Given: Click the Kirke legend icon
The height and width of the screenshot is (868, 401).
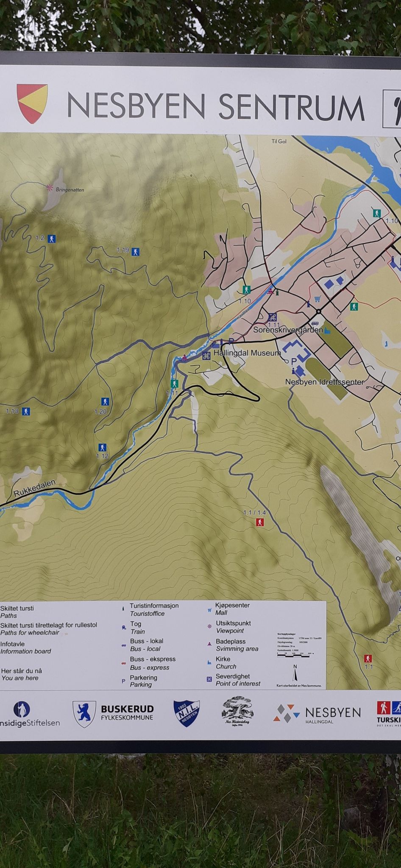Looking at the screenshot, I should pos(209,662).
